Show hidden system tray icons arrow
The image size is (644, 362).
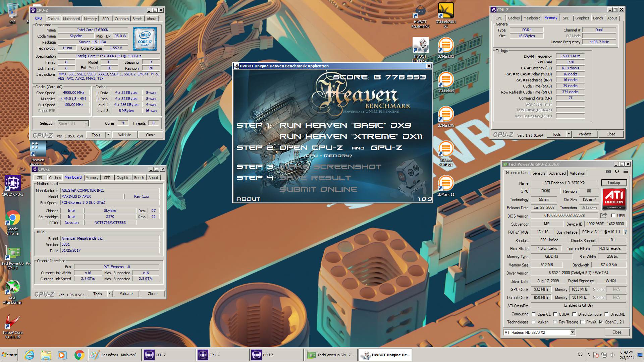(589, 355)
